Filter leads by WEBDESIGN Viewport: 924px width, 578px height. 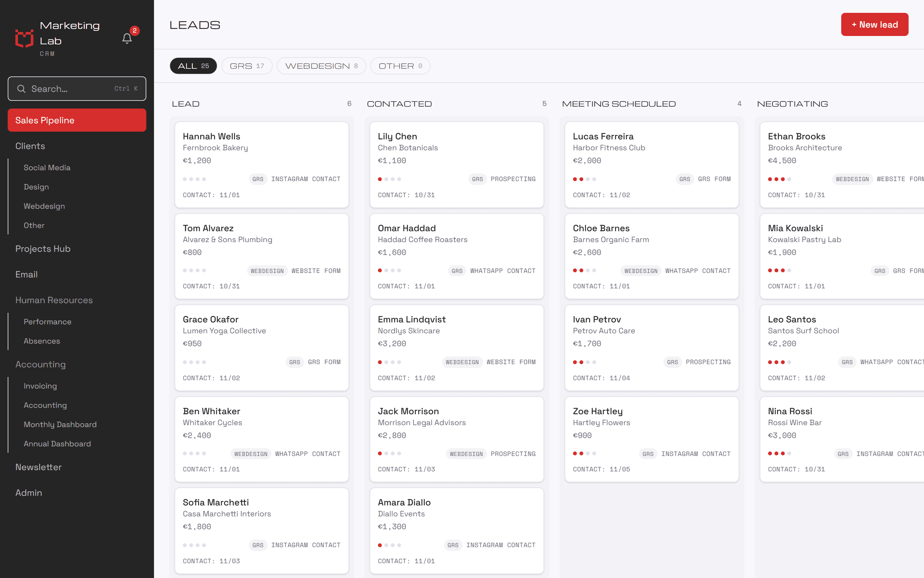[321, 66]
